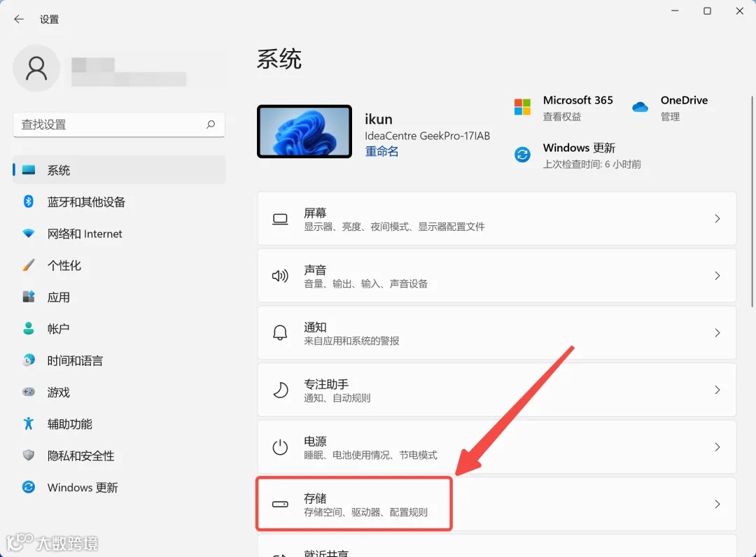This screenshot has height=557, width=756.
Task: Expand 屏幕 settings via its chevron
Action: pyautogui.click(x=717, y=219)
